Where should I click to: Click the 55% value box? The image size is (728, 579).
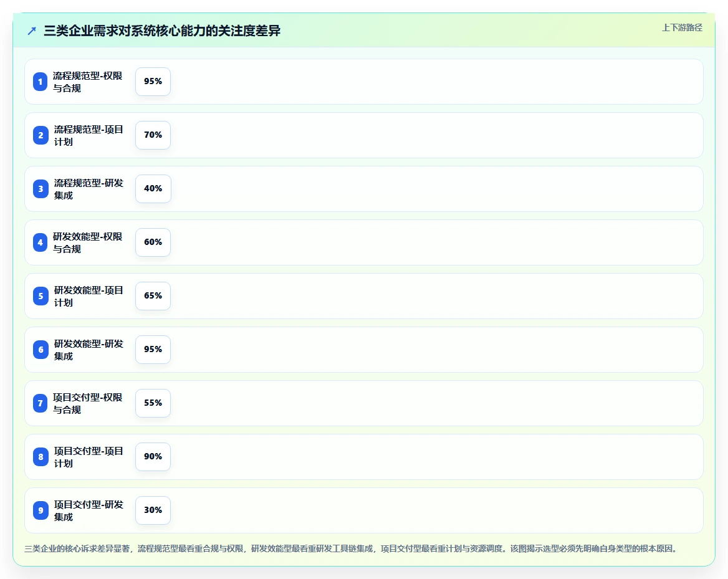click(x=153, y=403)
